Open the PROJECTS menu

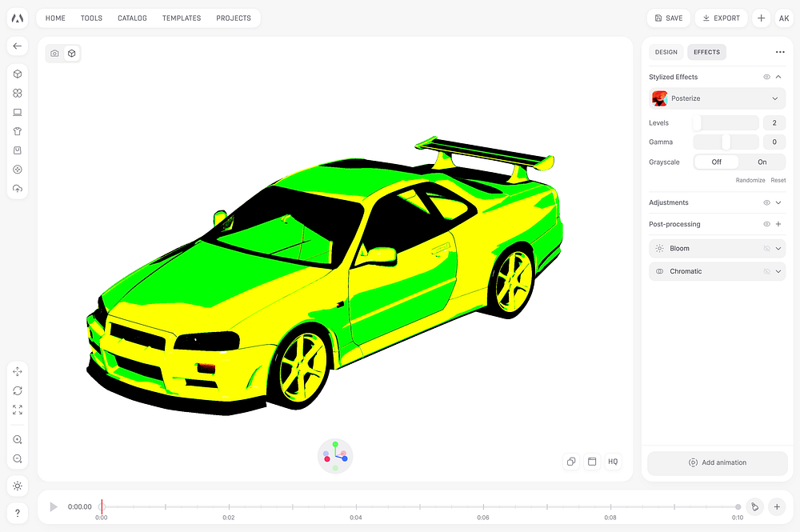click(x=234, y=18)
